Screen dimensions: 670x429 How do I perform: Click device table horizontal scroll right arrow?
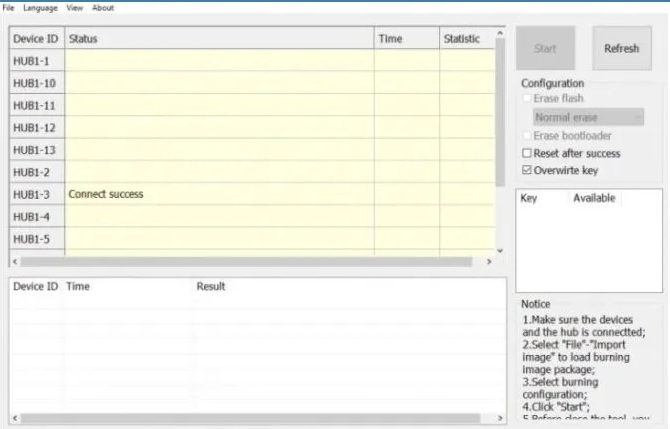tap(489, 262)
